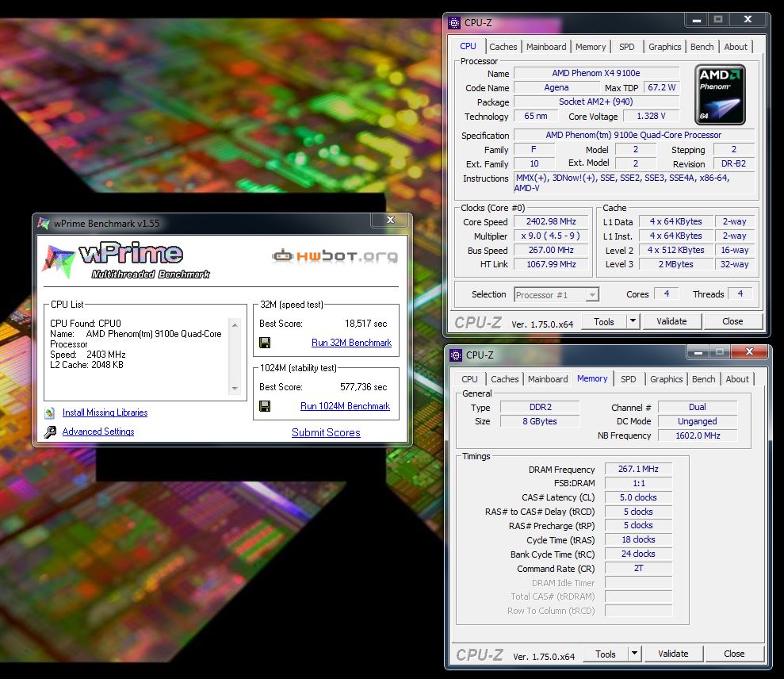Switch to Caches tab in upper CPU-Z

click(503, 47)
